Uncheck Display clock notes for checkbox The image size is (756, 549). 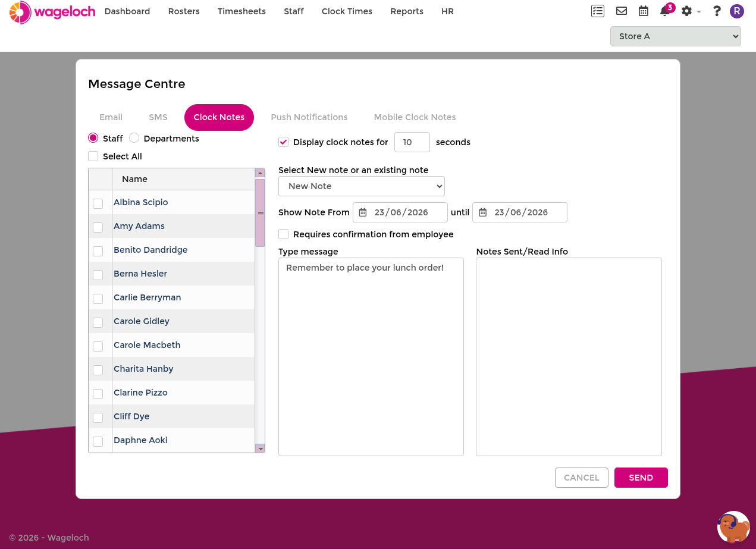click(x=283, y=142)
